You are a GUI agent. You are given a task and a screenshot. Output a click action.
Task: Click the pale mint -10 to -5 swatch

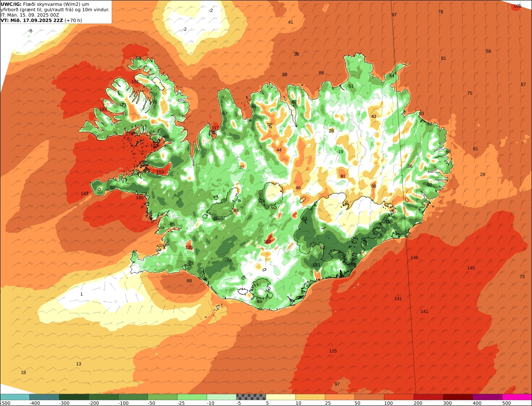[x=222, y=397]
